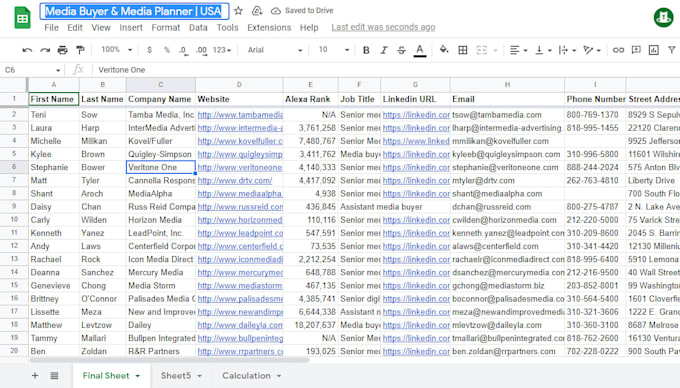Toggle strikethrough formatting
This screenshot has height=388, width=680.
(x=402, y=50)
